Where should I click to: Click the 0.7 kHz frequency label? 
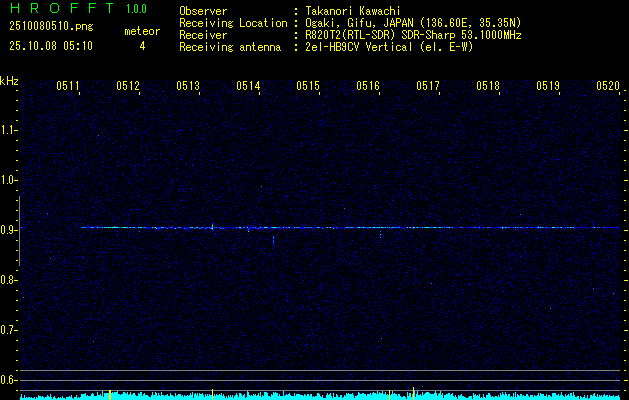pos(8,330)
